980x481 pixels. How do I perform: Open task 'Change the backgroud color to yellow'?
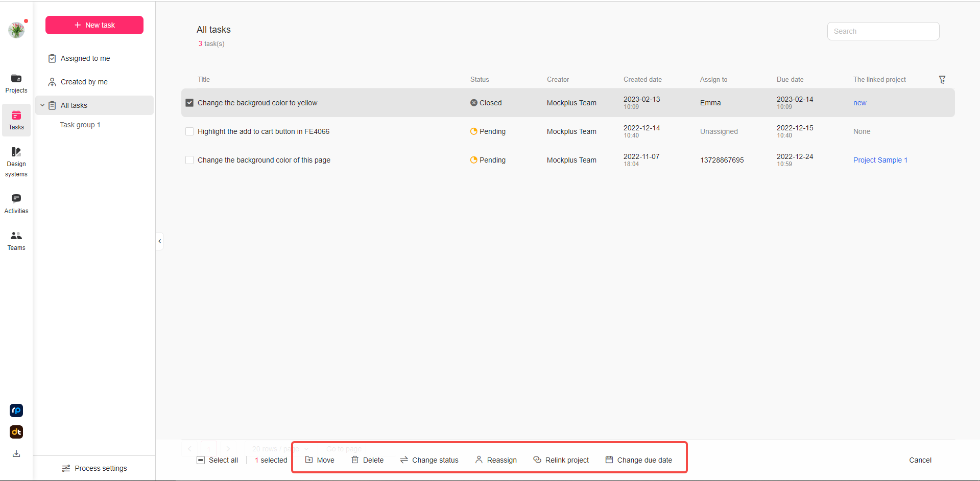coord(257,103)
